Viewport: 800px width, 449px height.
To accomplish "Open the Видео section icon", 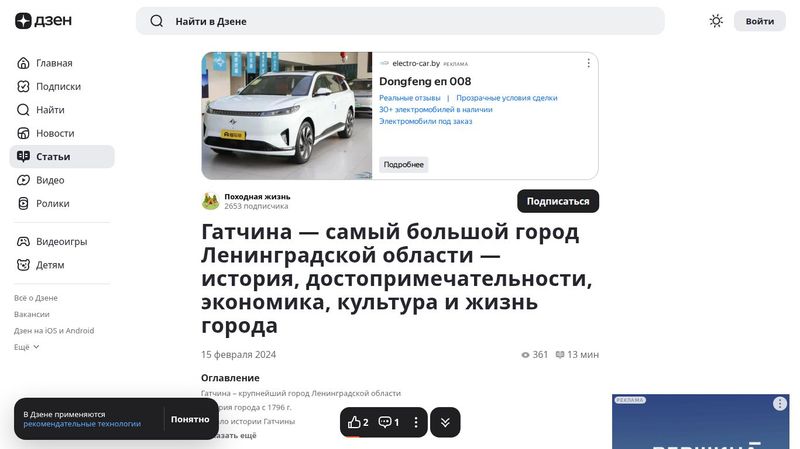I will click(24, 180).
